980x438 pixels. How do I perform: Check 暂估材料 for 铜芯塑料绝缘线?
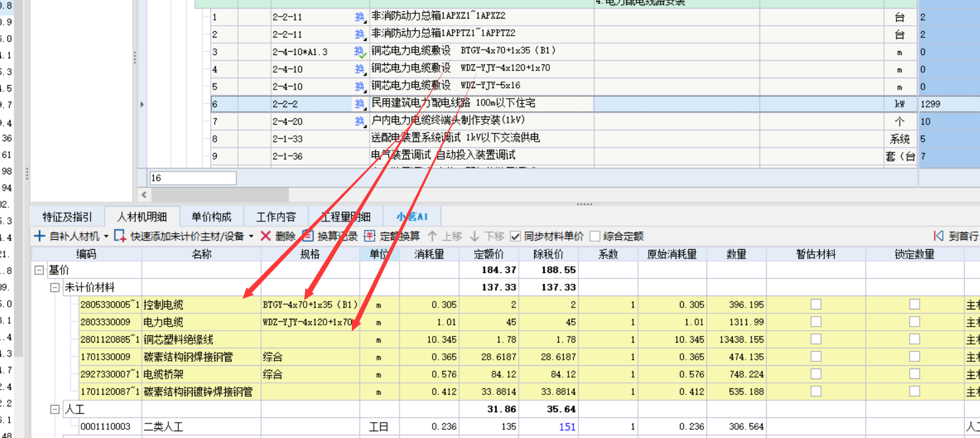pos(816,339)
